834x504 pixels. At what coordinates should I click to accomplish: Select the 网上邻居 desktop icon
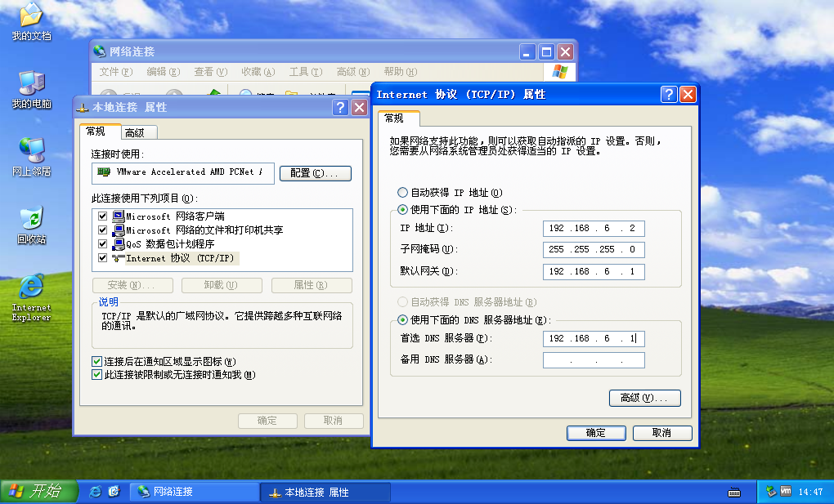31,157
